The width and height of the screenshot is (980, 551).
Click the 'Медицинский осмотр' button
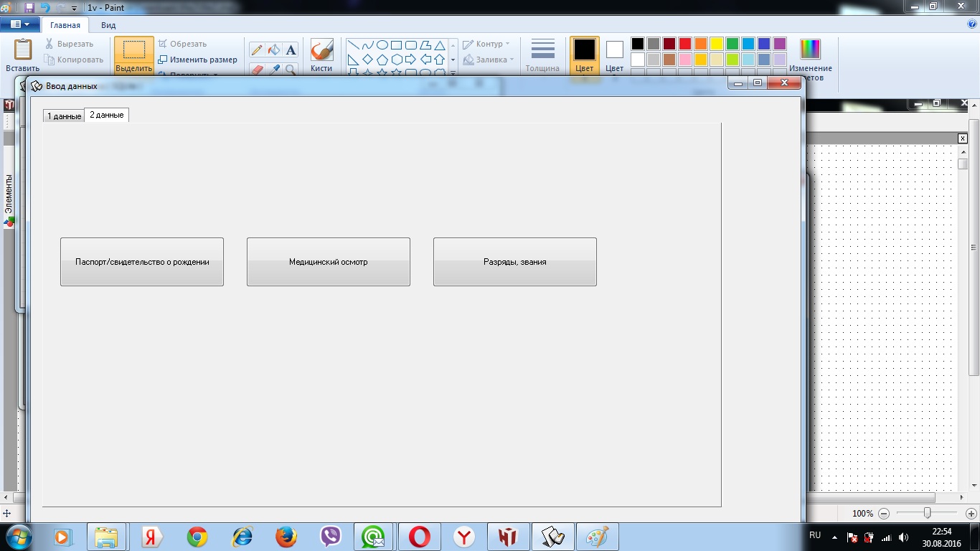(x=329, y=262)
